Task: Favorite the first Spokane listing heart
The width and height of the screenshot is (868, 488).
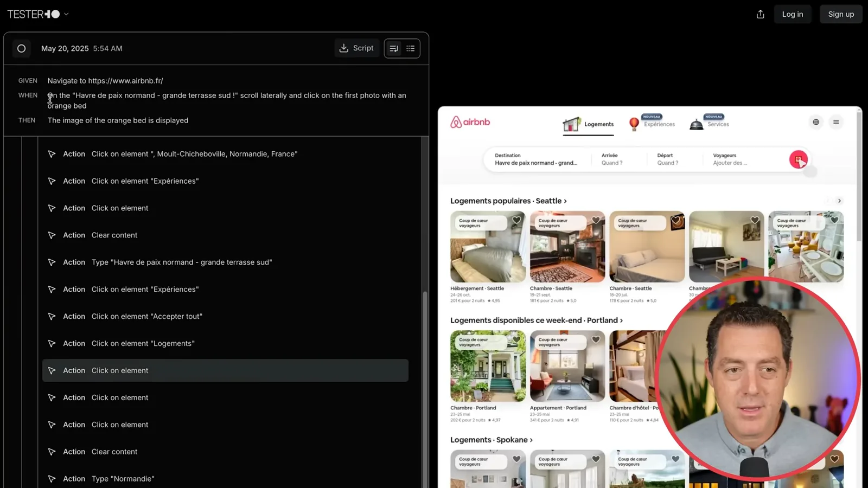Action: coord(516,459)
